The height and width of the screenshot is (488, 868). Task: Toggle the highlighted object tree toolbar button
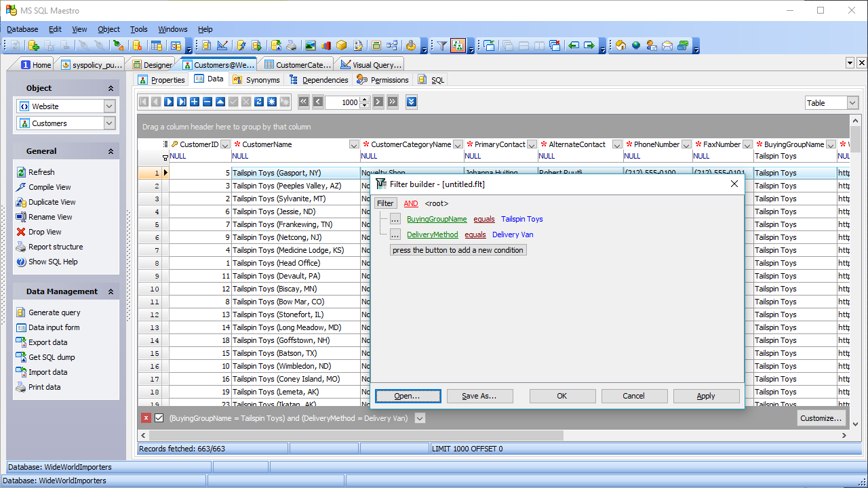click(458, 45)
